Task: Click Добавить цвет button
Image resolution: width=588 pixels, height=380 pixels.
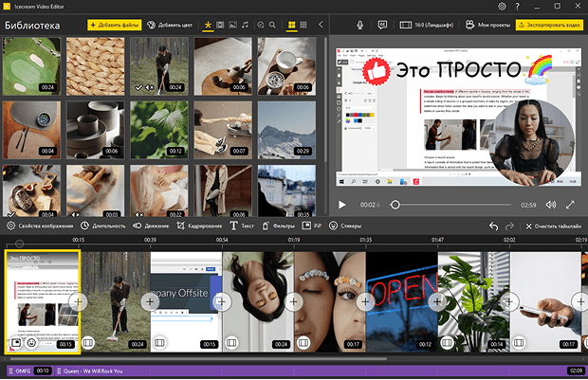Action: pos(170,25)
